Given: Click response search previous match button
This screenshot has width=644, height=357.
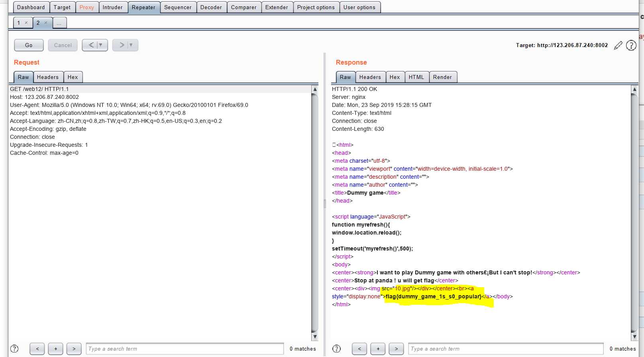Looking at the screenshot, I should click(x=359, y=349).
